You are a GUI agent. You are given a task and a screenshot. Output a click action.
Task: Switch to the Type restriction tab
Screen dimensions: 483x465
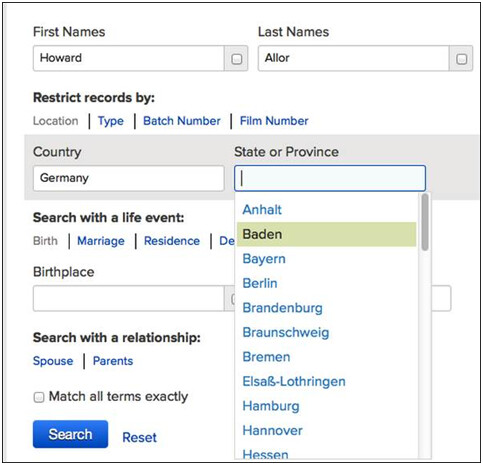111,121
